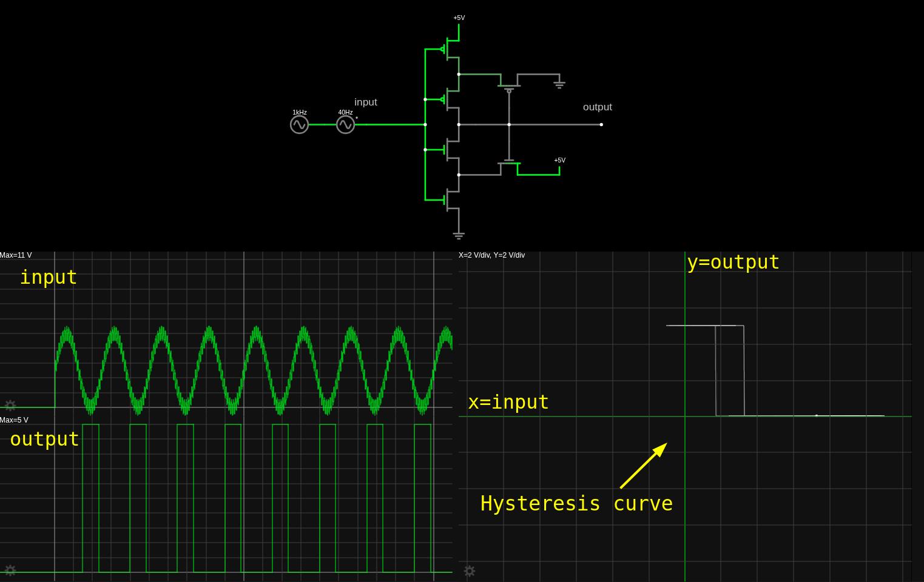Select the 1kHz AC voltage source

(x=299, y=125)
